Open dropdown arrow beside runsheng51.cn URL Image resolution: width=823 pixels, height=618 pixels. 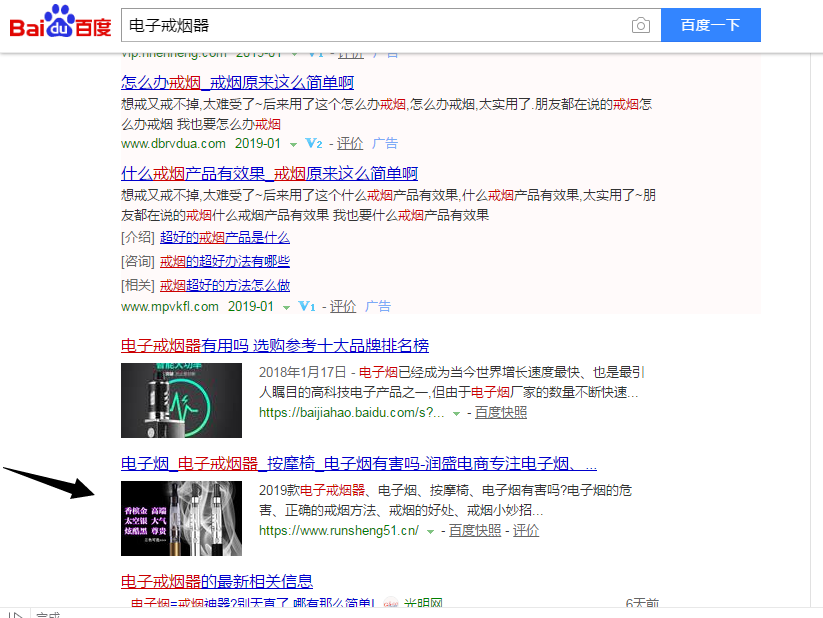(430, 531)
